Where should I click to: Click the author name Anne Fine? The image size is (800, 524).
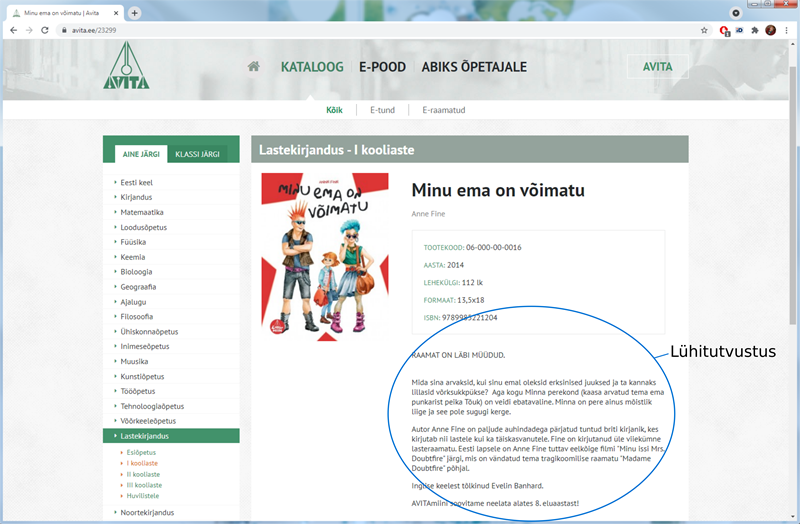[428, 214]
